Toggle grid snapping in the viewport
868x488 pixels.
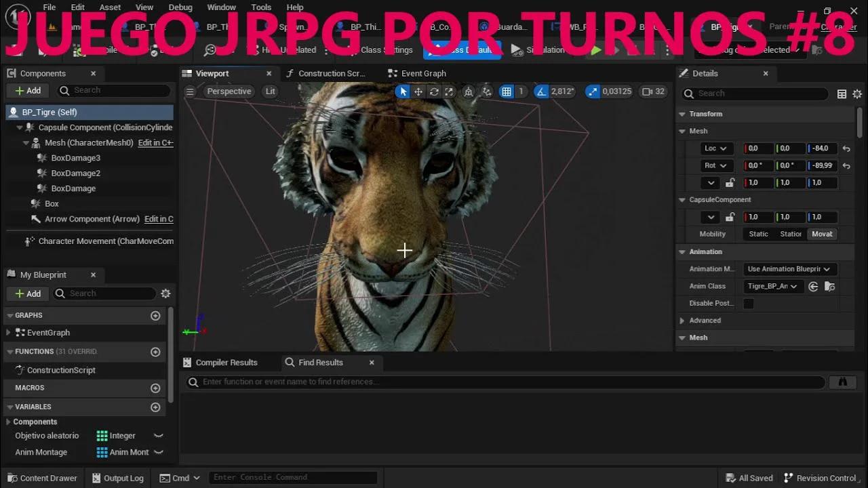tap(507, 91)
